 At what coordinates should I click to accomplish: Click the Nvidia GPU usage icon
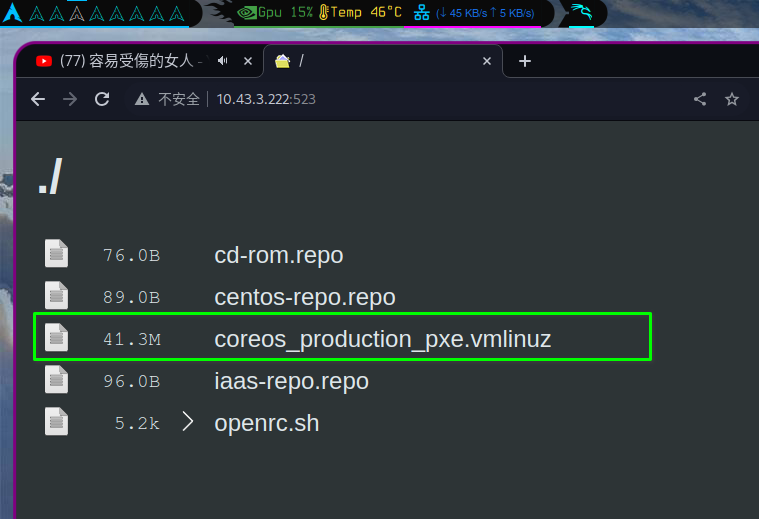click(x=246, y=13)
